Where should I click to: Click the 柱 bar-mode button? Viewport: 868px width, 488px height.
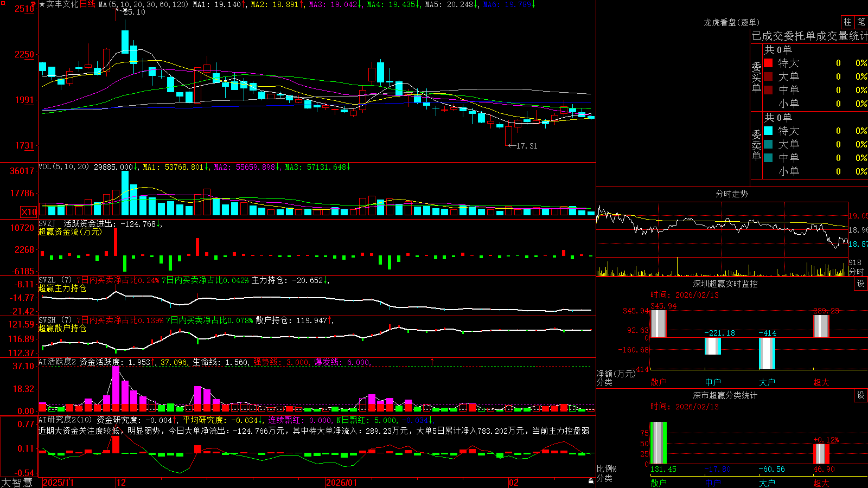(847, 22)
